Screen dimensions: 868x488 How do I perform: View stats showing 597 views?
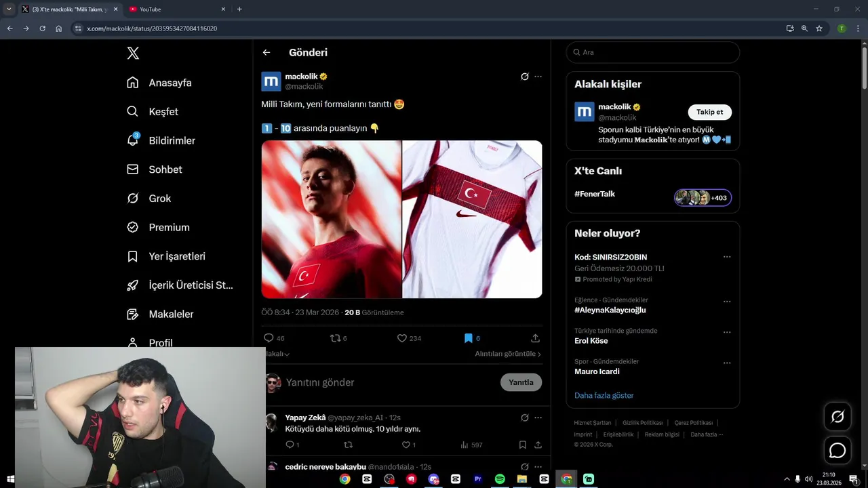pyautogui.click(x=471, y=445)
